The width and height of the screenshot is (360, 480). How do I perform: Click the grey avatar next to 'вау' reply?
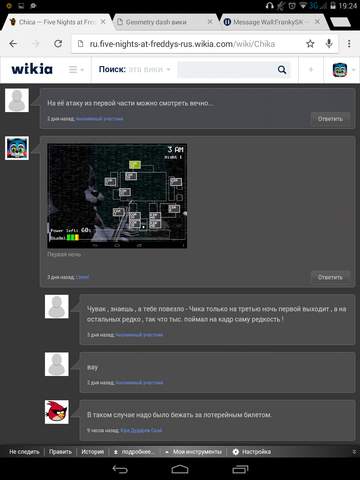pyautogui.click(x=57, y=364)
